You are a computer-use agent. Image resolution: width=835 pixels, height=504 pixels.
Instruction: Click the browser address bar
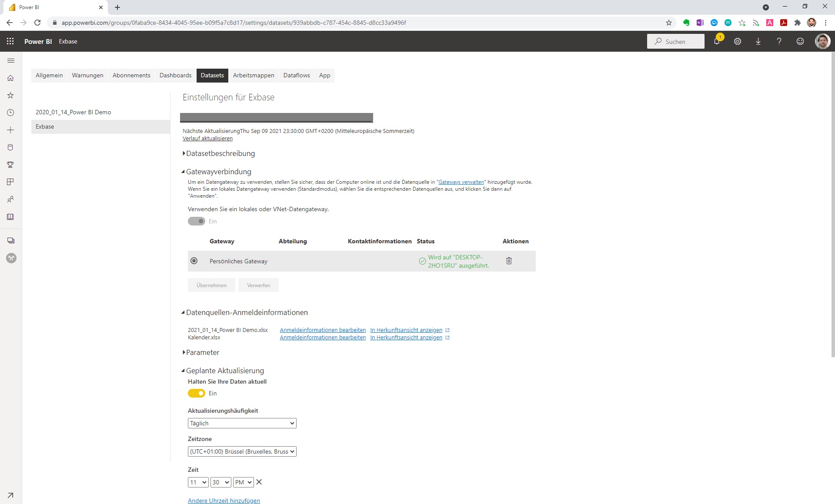(361, 23)
